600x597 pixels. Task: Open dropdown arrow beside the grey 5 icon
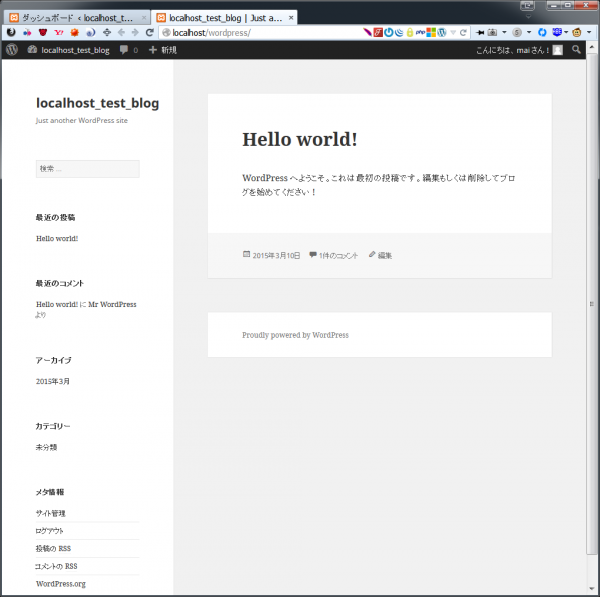(529, 33)
